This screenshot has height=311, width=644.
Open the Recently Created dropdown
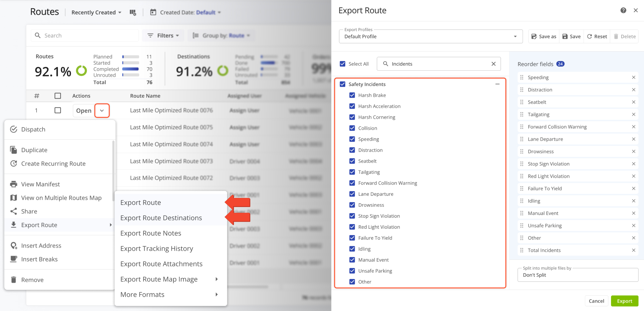tap(96, 13)
